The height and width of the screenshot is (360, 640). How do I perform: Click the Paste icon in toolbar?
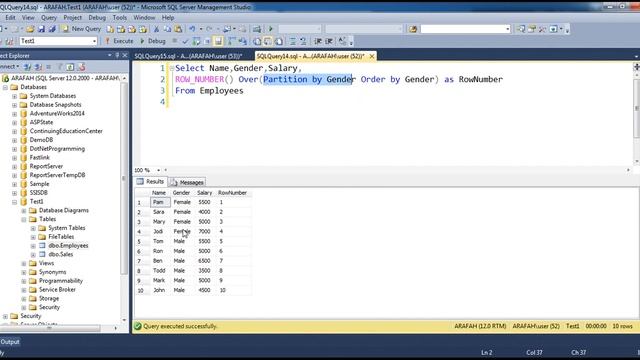(178, 29)
